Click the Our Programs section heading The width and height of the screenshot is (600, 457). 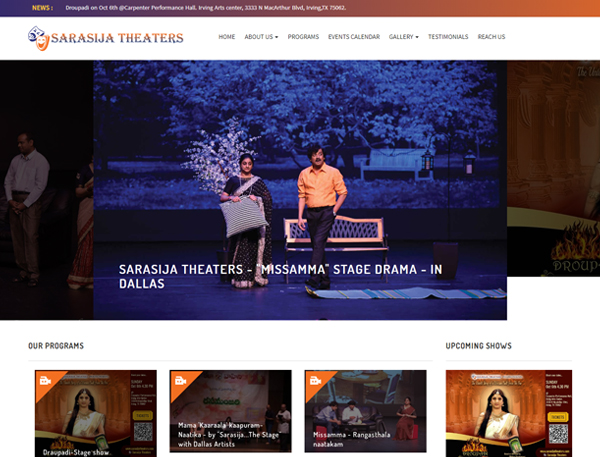click(x=56, y=346)
